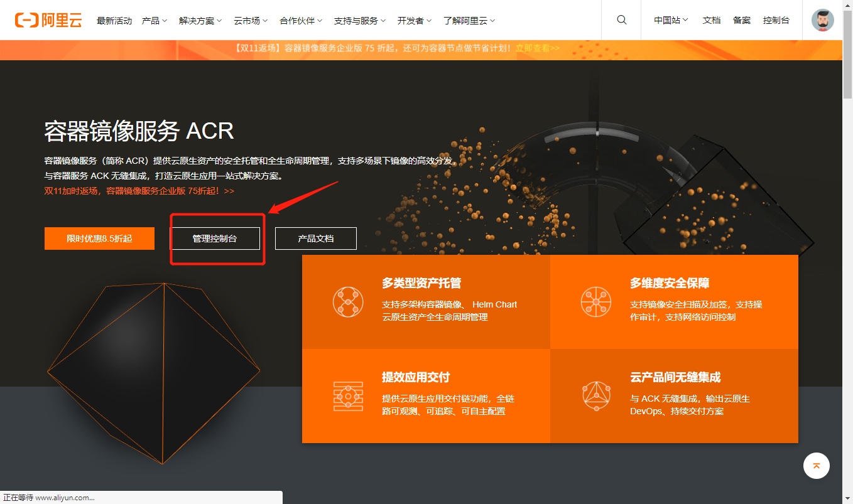
Task: Click the scrollbar up arrow
Action: (847, 5)
